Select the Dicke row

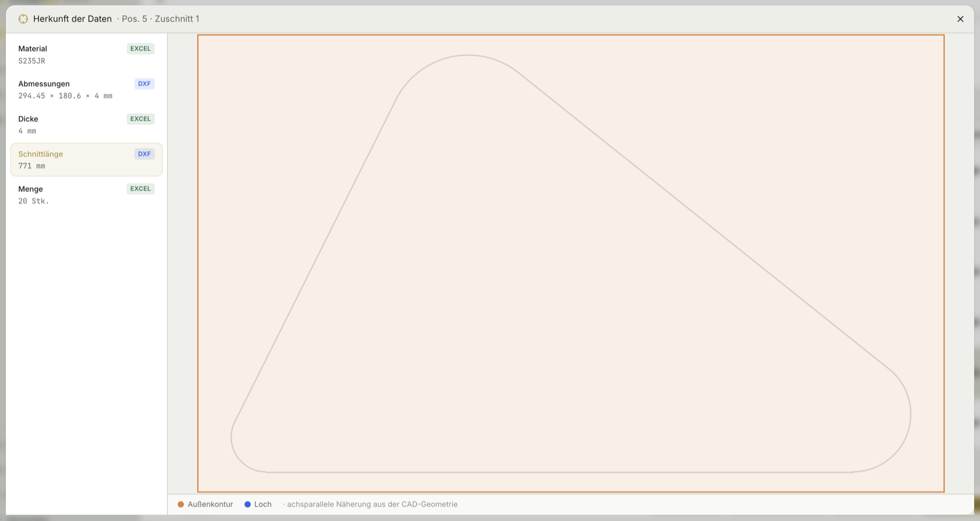point(87,124)
